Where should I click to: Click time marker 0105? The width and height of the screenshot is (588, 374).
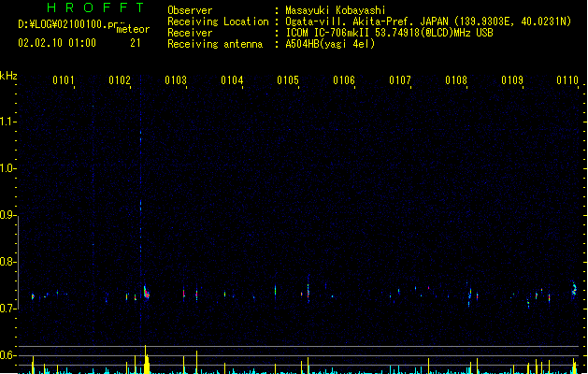[288, 80]
